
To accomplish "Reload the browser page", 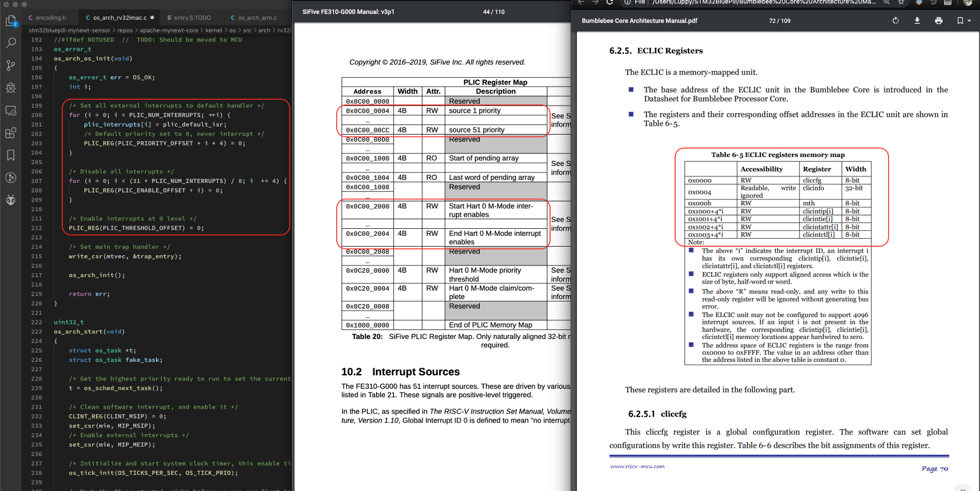I will click(609, 2).
